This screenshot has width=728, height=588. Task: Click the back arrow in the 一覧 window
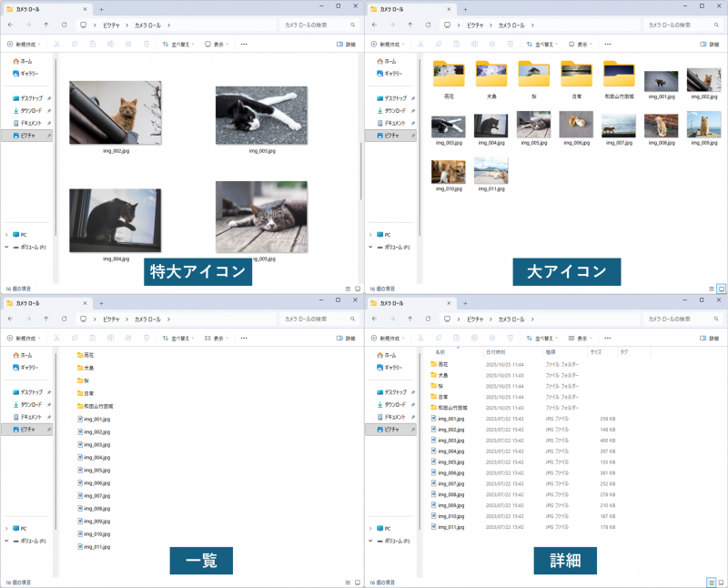point(9,319)
